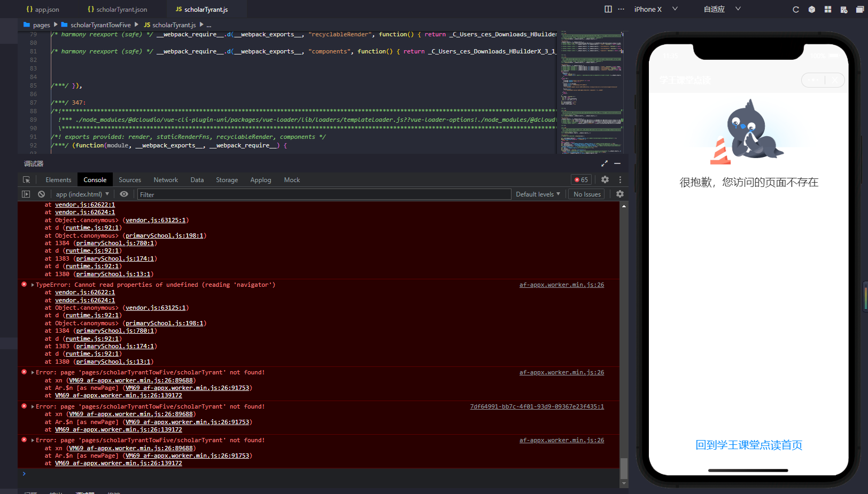Open console settings gear beside No Issues
The height and width of the screenshot is (494, 868).
620,194
